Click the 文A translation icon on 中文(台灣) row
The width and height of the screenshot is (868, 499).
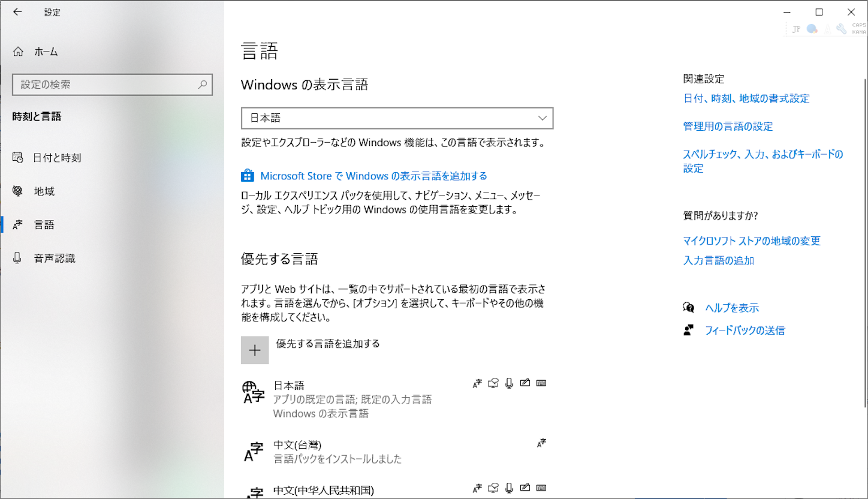541,442
